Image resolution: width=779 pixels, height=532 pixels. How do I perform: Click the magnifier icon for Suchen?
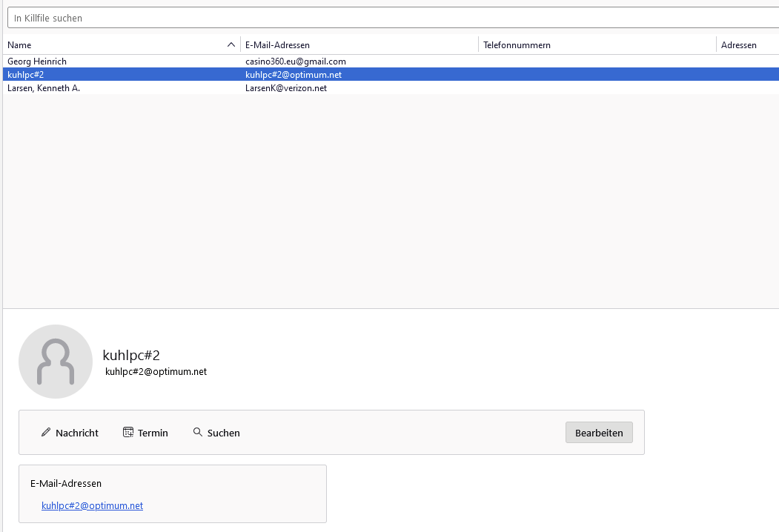198,432
